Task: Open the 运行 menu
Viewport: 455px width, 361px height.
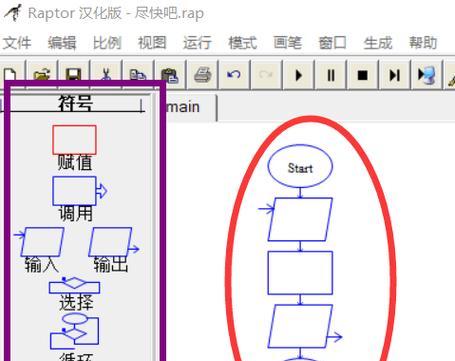Action: [x=197, y=43]
